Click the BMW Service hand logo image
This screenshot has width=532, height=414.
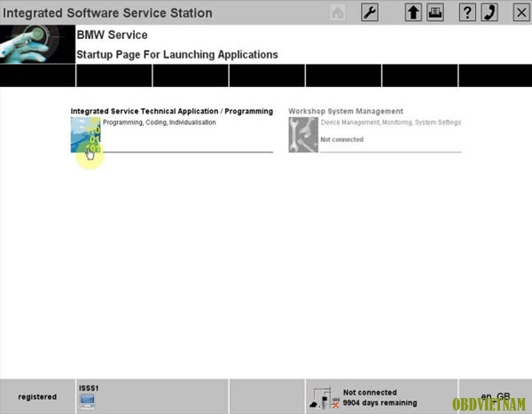pos(37,44)
